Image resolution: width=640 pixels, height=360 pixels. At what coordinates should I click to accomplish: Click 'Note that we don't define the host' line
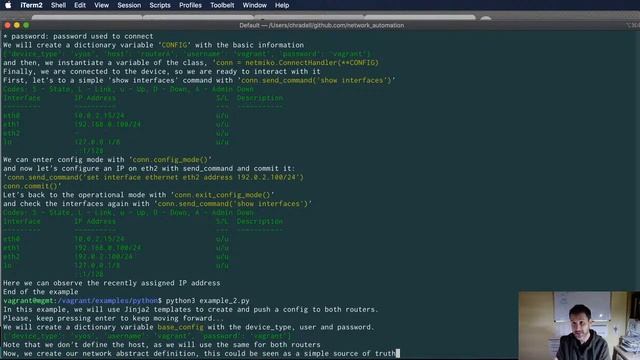click(162, 345)
